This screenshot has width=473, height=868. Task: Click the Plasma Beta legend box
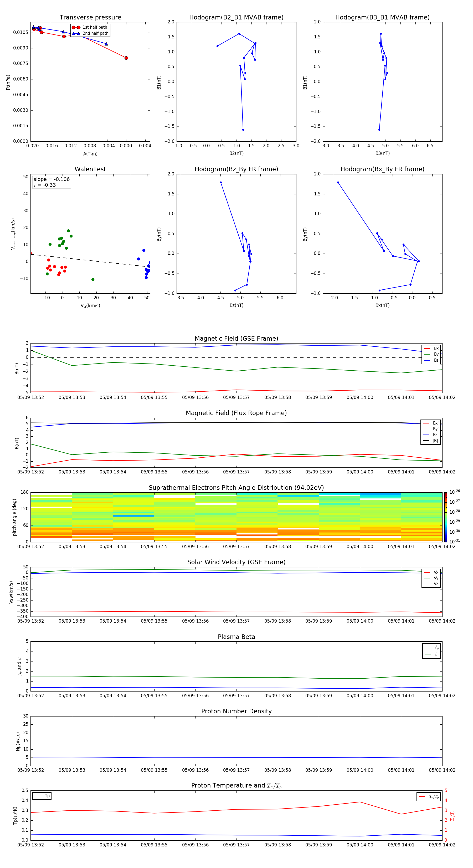pyautogui.click(x=431, y=651)
